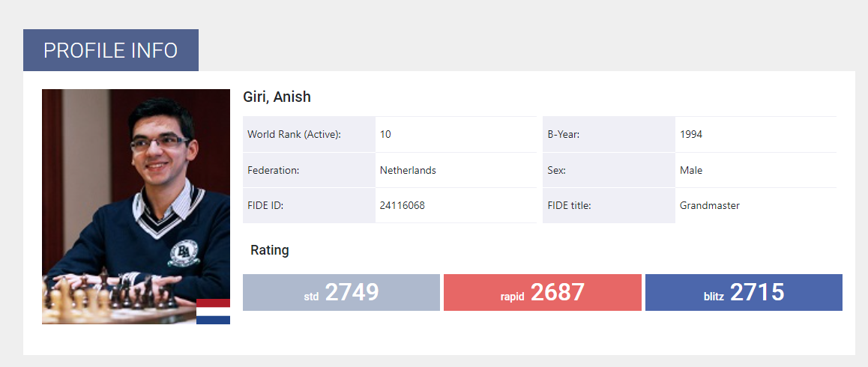Click the World Rank (Active) label
Viewport: 868px width, 367px height.
point(294,135)
